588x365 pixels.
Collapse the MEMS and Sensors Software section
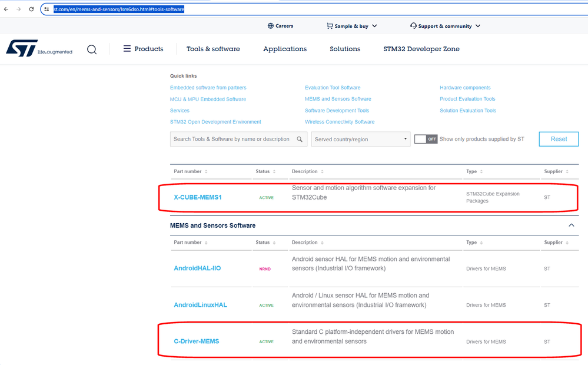pyautogui.click(x=572, y=225)
